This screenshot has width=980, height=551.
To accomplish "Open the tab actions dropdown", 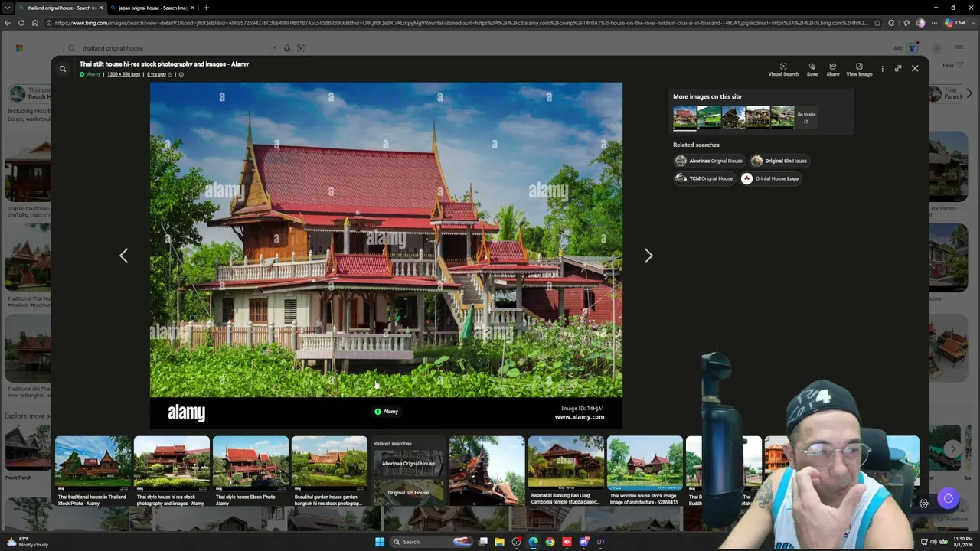I will pos(8,8).
